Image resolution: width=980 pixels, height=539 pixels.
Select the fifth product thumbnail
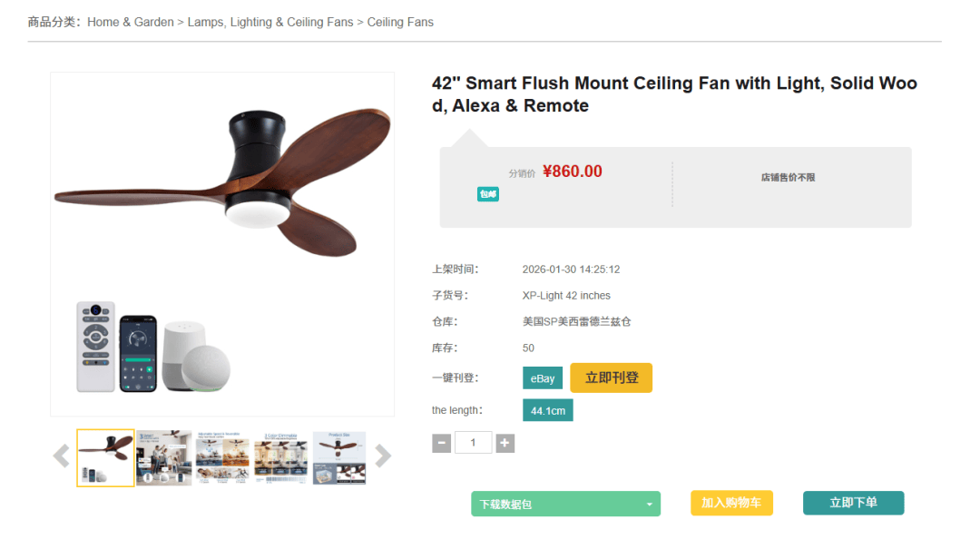(339, 457)
